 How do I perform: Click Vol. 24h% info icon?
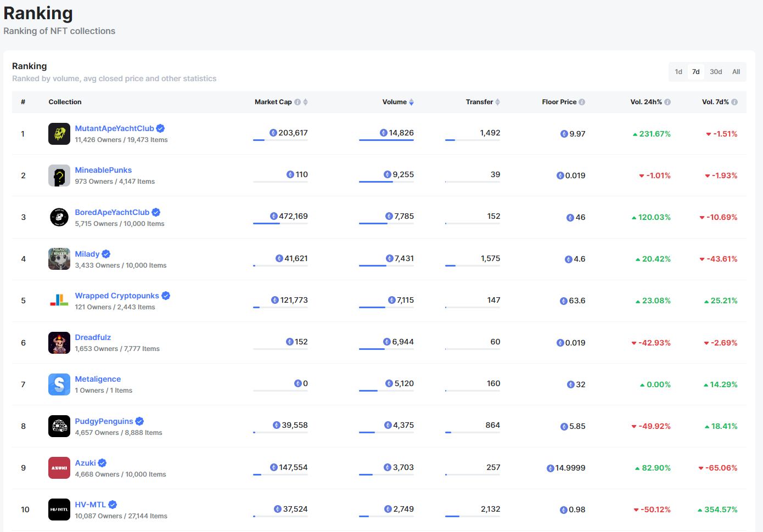coord(667,102)
